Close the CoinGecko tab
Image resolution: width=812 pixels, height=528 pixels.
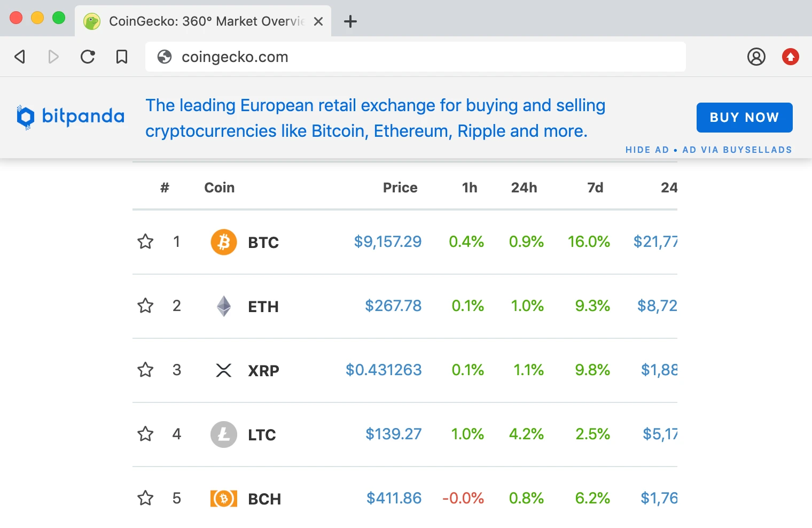[x=318, y=21]
